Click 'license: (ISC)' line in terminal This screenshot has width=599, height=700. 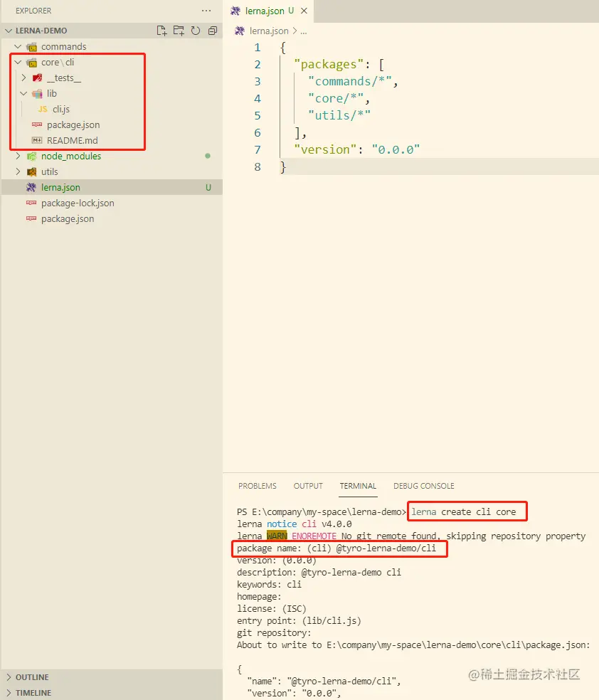coord(271,608)
